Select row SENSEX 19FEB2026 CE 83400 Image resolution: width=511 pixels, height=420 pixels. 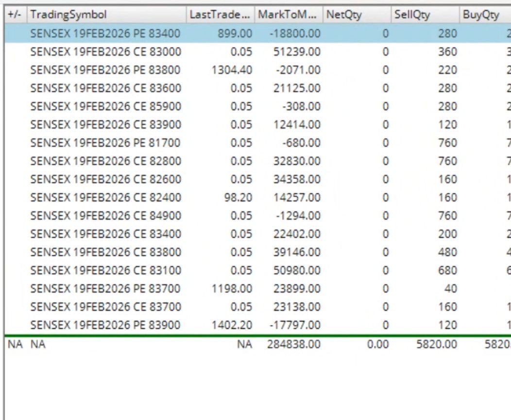[x=258, y=234]
